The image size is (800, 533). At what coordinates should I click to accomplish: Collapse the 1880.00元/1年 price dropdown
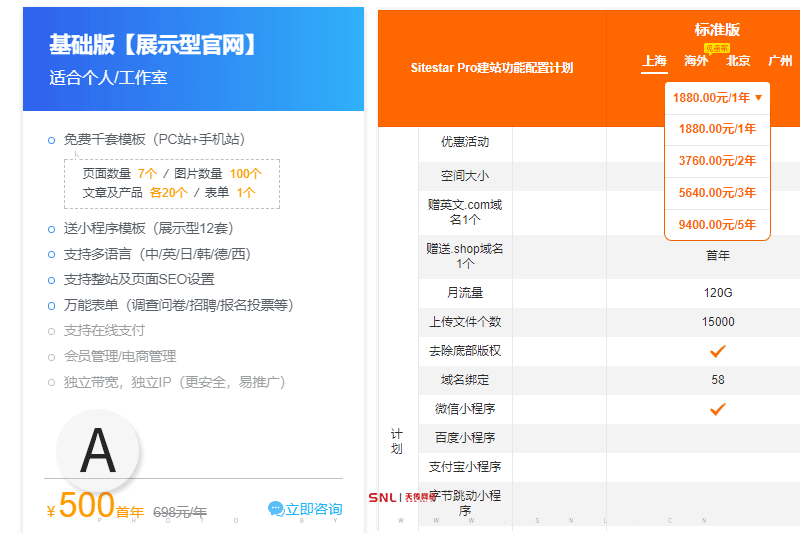(717, 98)
